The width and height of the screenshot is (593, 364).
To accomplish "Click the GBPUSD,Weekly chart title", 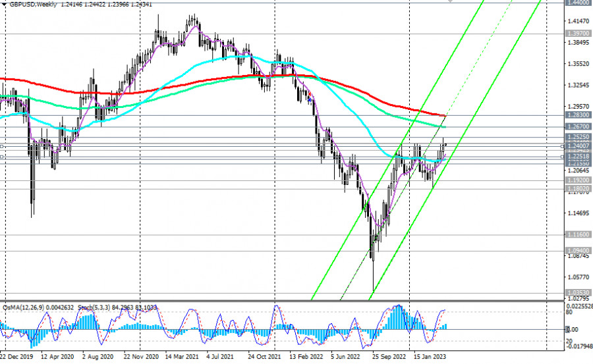I will pos(33,5).
